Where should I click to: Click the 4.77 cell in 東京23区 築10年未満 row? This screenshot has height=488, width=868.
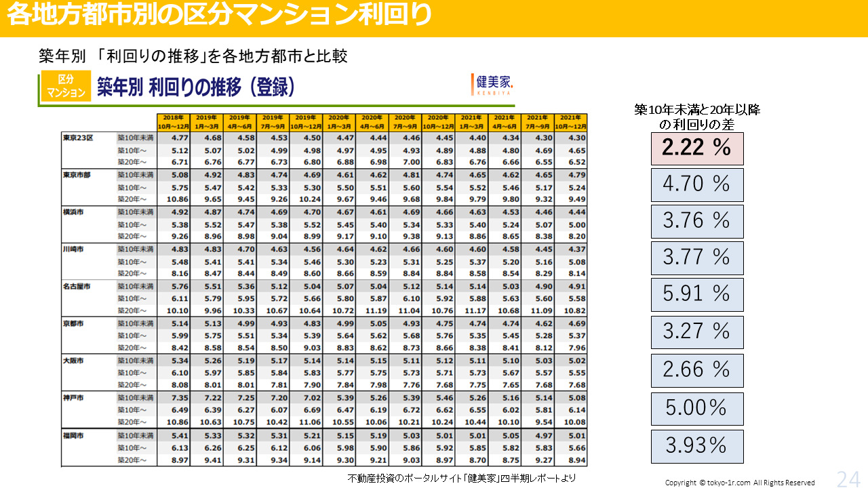point(180,138)
